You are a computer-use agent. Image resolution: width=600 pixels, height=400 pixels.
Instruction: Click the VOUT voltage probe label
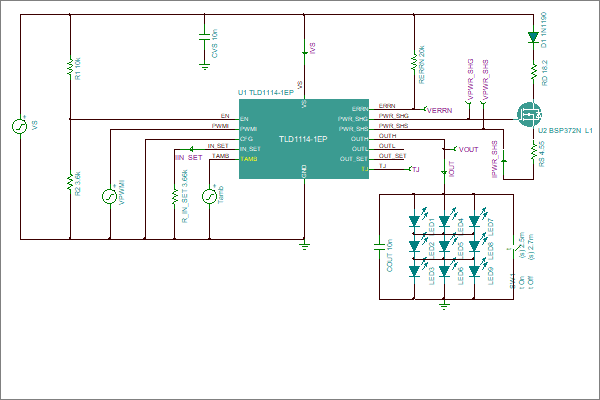[x=468, y=150]
